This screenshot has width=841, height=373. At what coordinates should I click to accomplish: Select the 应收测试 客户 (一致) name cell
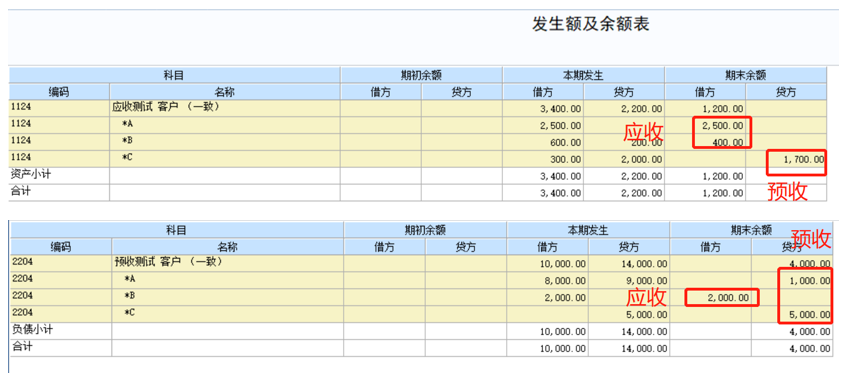tap(225, 108)
